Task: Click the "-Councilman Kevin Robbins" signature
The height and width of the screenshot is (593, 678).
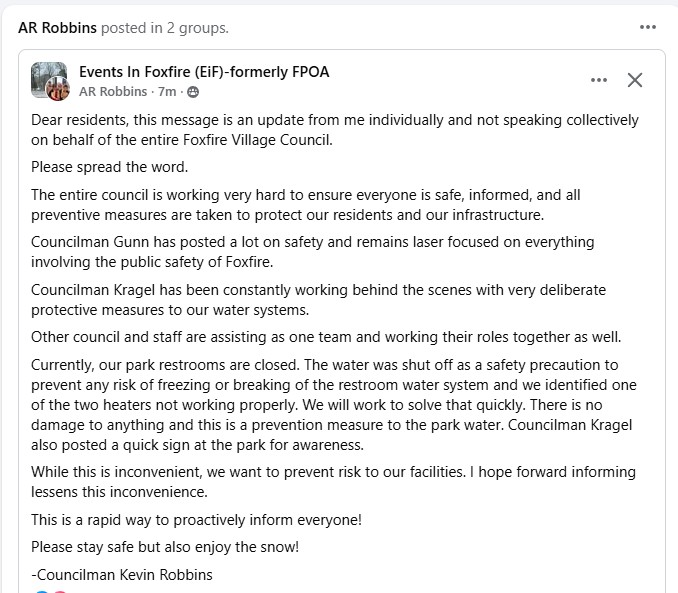Action: click(x=122, y=574)
